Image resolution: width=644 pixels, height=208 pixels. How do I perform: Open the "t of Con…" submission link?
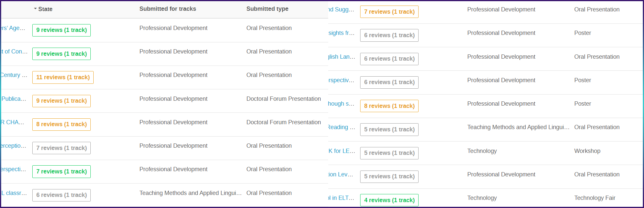tap(14, 52)
